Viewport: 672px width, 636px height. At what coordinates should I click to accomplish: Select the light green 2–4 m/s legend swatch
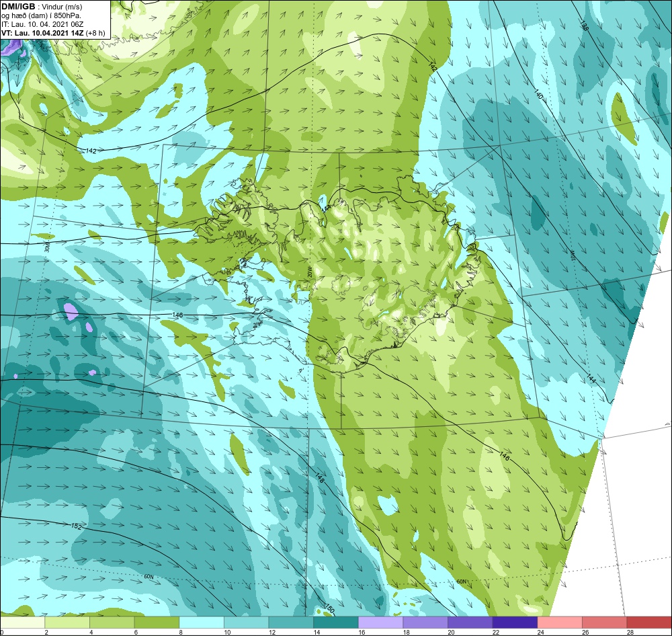click(67, 623)
